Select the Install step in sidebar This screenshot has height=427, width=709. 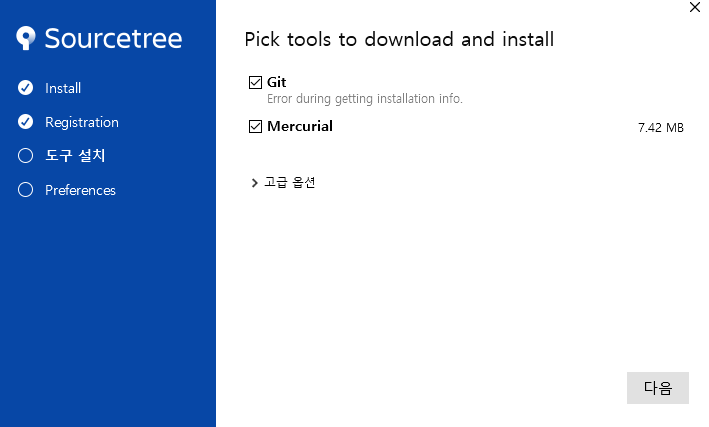[x=63, y=88]
